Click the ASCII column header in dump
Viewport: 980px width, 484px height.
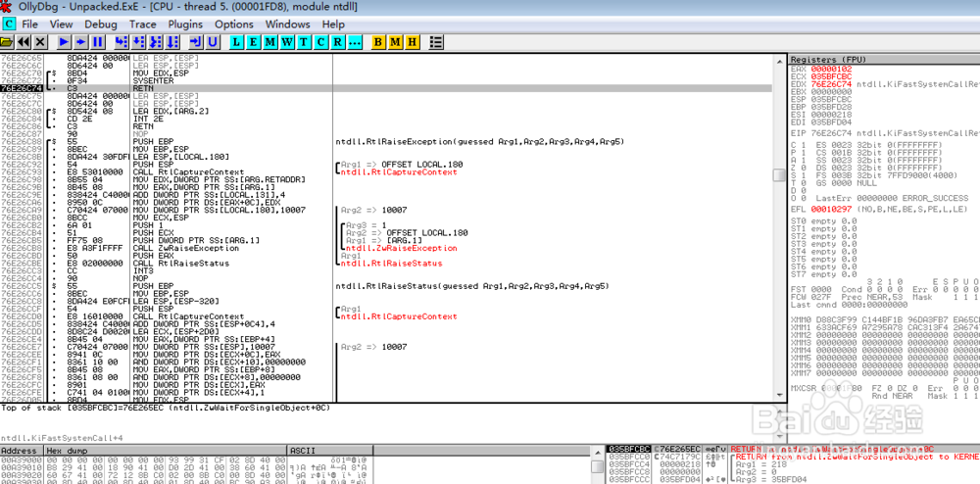coord(330,451)
